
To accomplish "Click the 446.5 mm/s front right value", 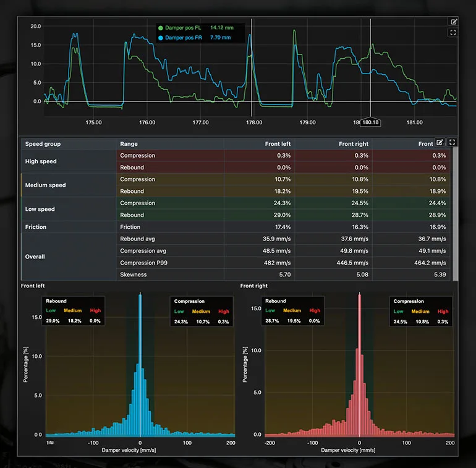I will click(x=352, y=263).
